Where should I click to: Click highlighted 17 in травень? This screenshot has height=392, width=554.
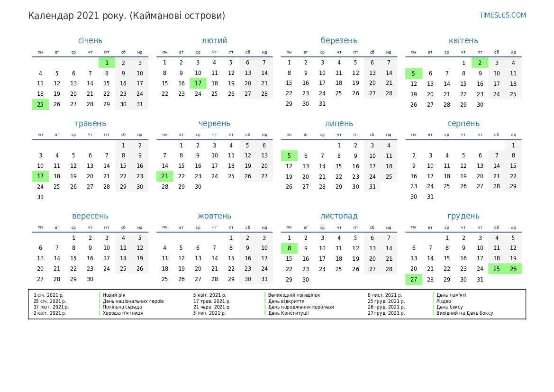point(40,176)
